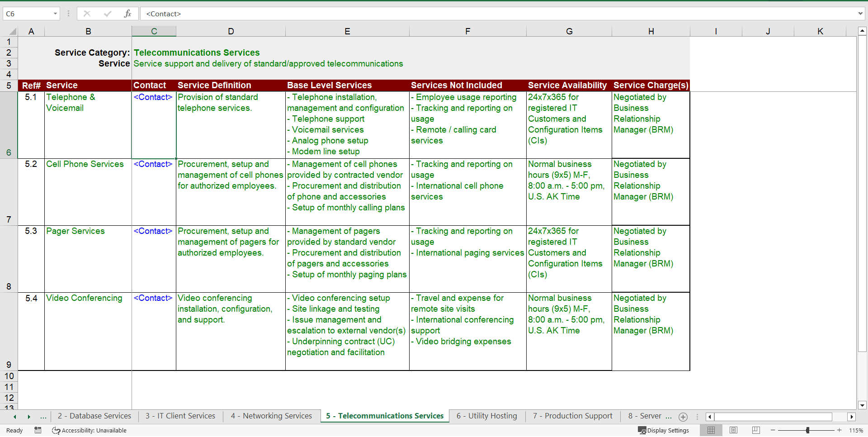The height and width of the screenshot is (437, 868).
Task: Select the 7 - Production Support sheet tab
Action: tap(572, 416)
